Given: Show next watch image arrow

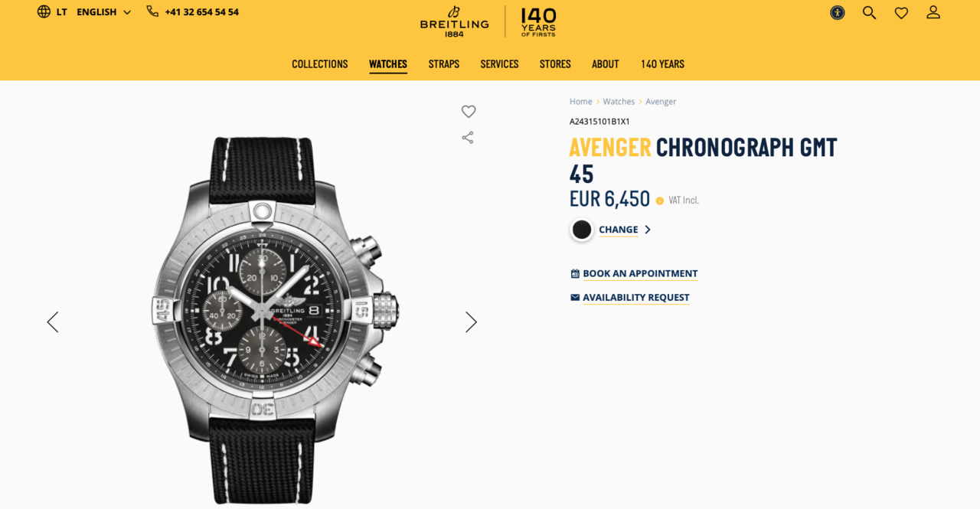Looking at the screenshot, I should pyautogui.click(x=471, y=322).
